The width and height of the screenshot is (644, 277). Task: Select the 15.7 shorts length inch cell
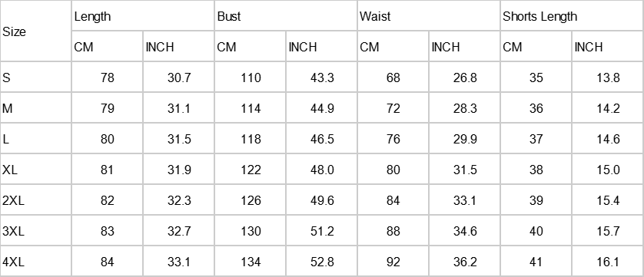pos(607,231)
